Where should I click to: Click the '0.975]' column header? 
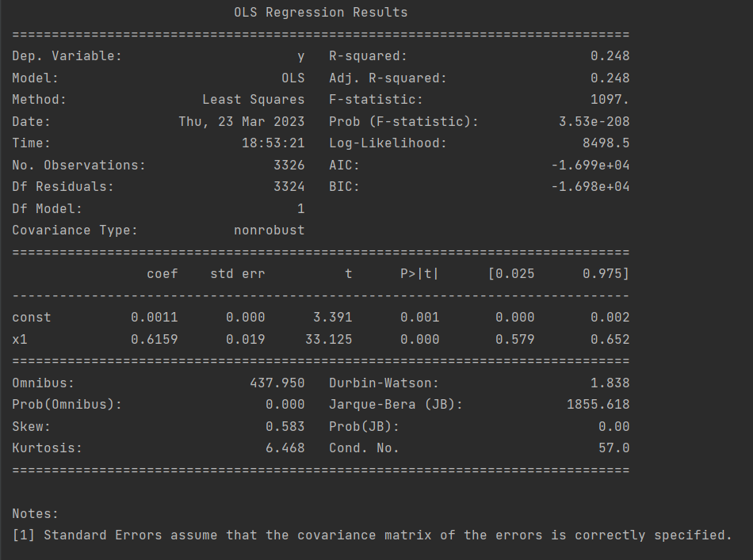[x=606, y=274]
